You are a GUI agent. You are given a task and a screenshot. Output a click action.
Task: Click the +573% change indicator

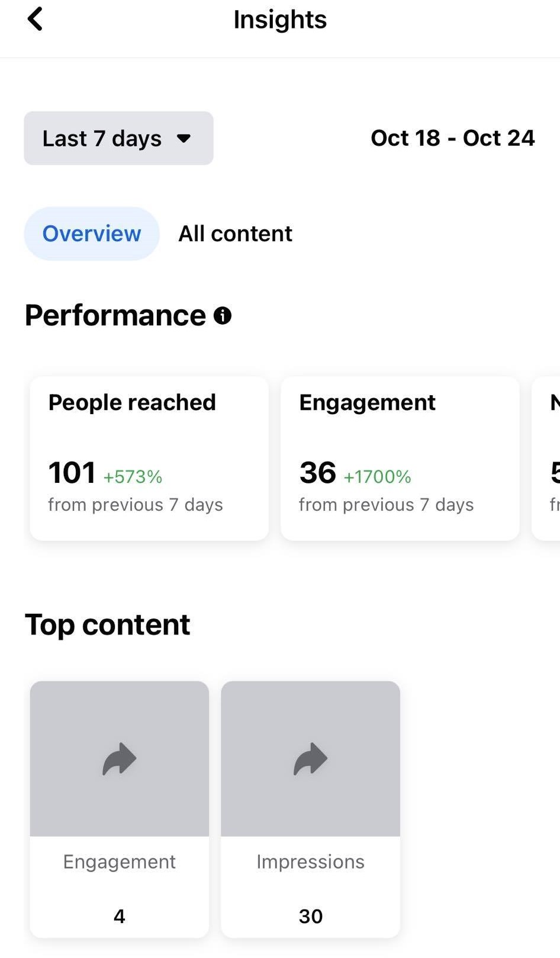click(x=133, y=477)
